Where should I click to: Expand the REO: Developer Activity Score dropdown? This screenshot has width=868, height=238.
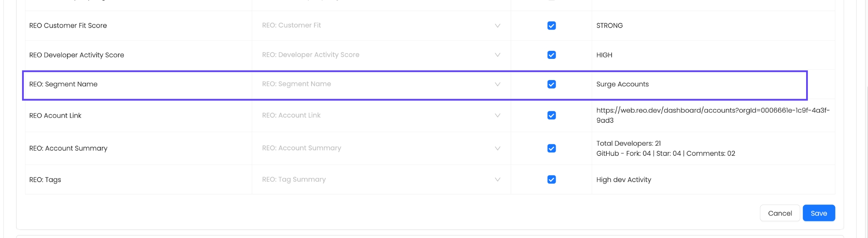point(381,55)
